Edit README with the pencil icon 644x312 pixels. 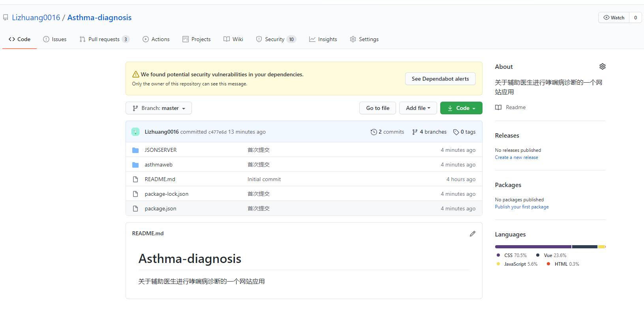[x=472, y=234]
